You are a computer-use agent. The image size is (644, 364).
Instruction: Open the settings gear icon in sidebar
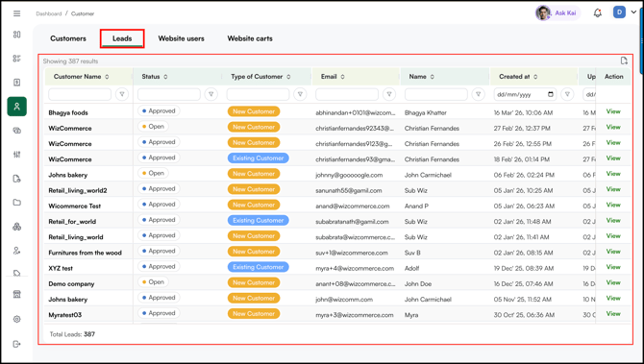pyautogui.click(x=17, y=319)
